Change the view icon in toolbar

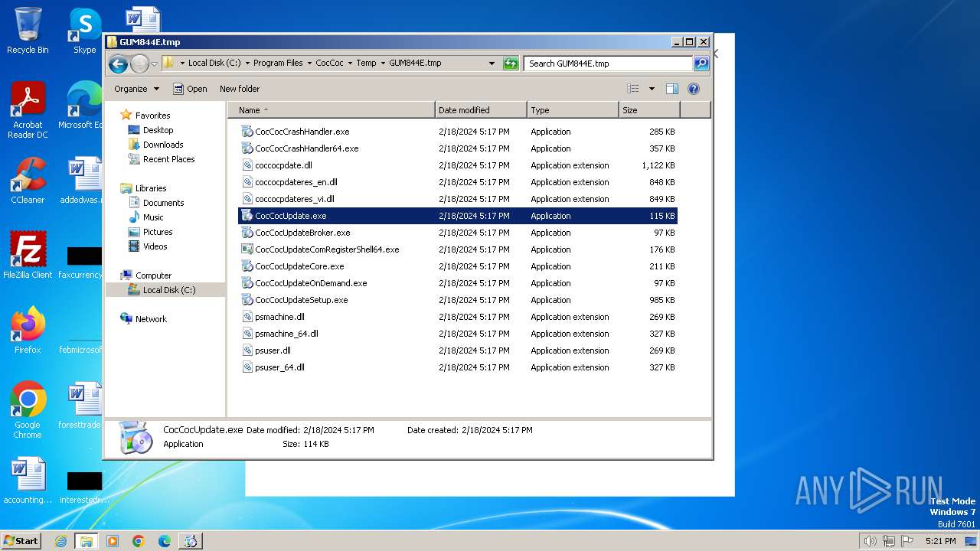point(633,89)
